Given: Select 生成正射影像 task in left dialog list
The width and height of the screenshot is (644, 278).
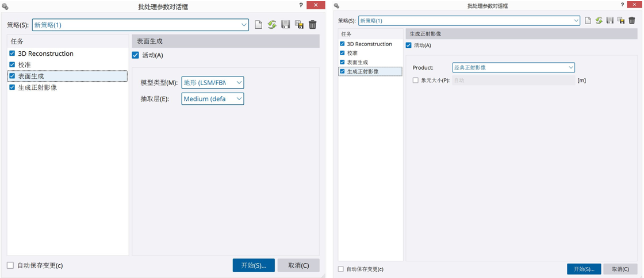Looking at the screenshot, I should (x=37, y=87).
